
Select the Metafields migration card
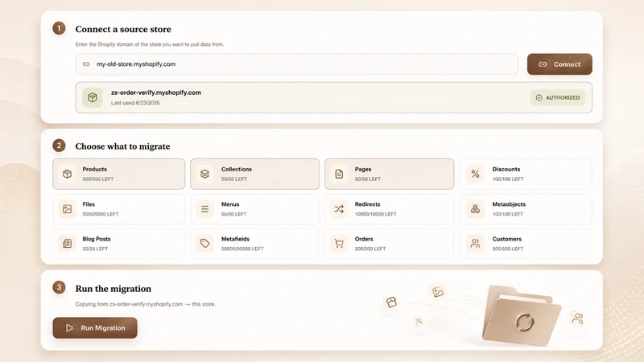coord(254,244)
